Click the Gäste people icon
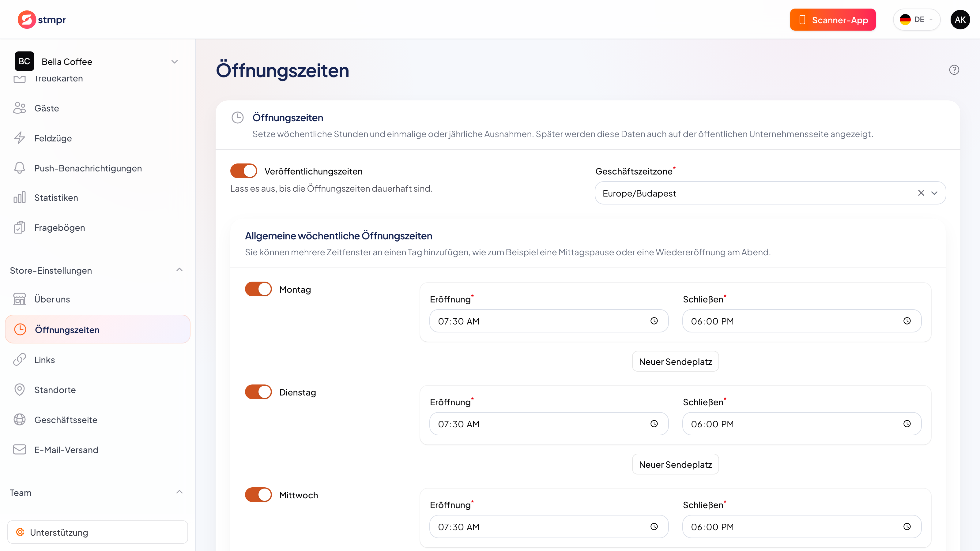Screen dimensions: 980x551 pyautogui.click(x=19, y=108)
